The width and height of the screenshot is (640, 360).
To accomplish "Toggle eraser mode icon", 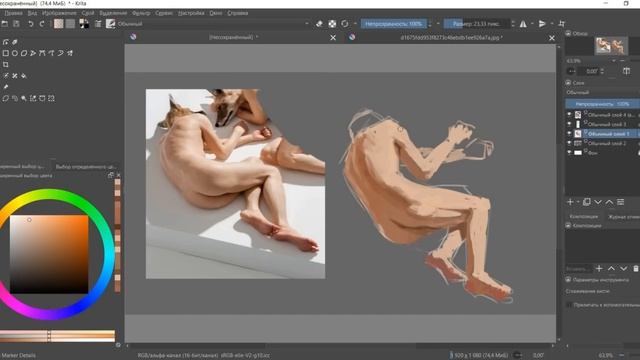I will pos(320,24).
